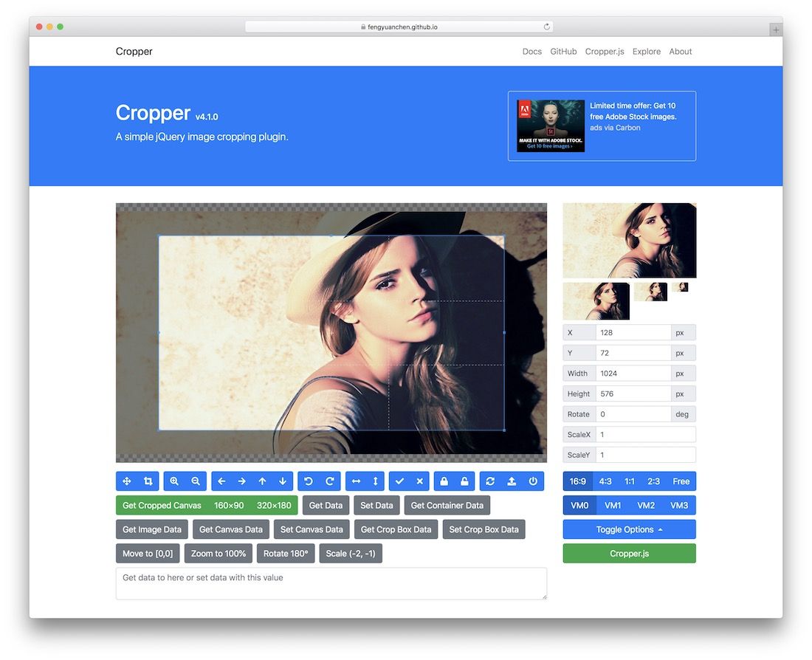The image size is (812, 660).
Task: Select 16:9 aspect ratio
Action: 578,481
